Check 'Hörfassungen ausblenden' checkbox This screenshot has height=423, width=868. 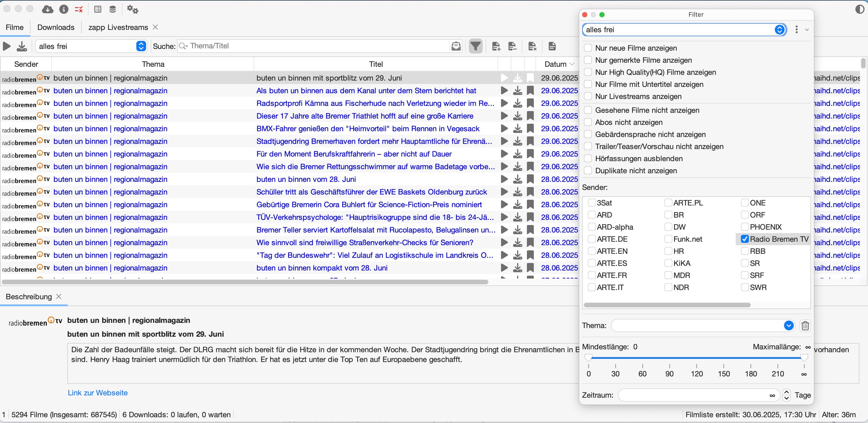(588, 159)
